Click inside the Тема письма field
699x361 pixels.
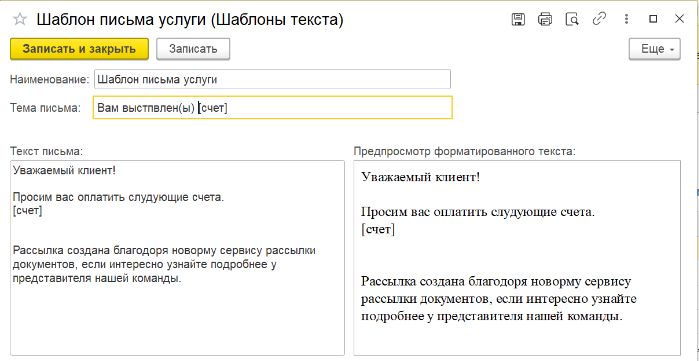point(273,107)
